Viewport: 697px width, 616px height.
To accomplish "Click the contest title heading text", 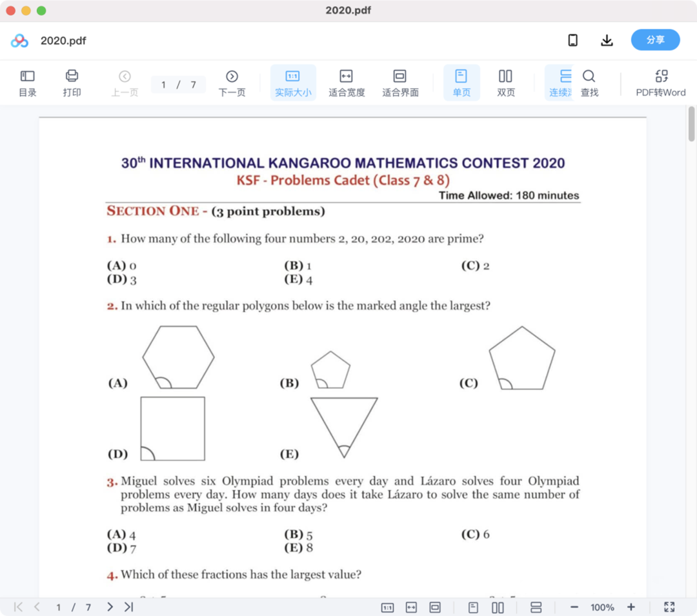I will pos(343,163).
